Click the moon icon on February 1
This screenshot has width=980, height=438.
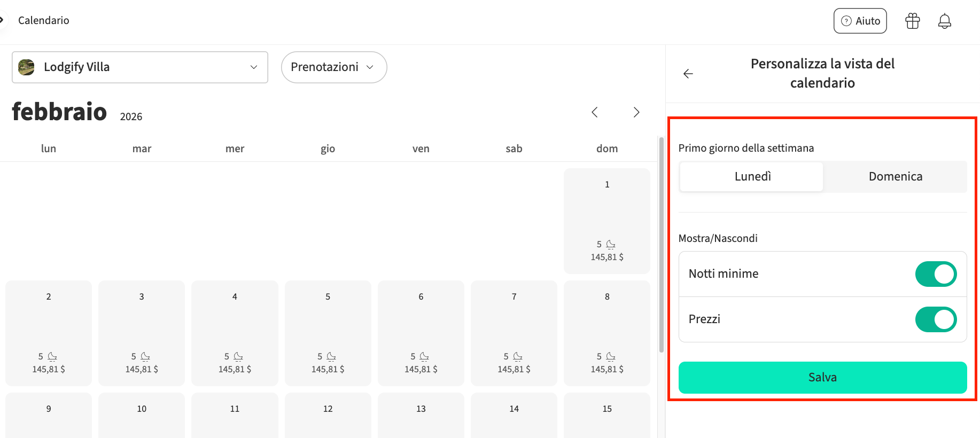point(611,244)
